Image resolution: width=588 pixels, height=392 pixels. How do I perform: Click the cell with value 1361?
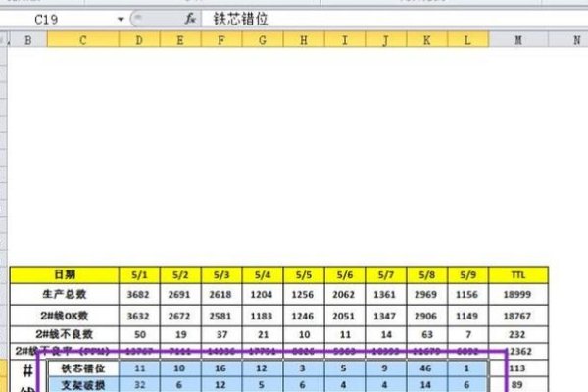coord(385,294)
